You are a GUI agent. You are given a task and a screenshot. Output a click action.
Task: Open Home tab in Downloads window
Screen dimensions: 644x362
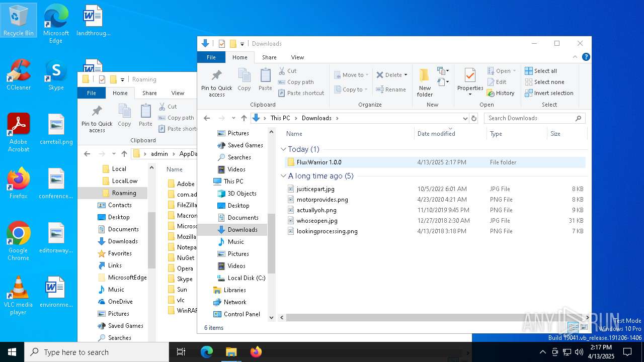[240, 57]
